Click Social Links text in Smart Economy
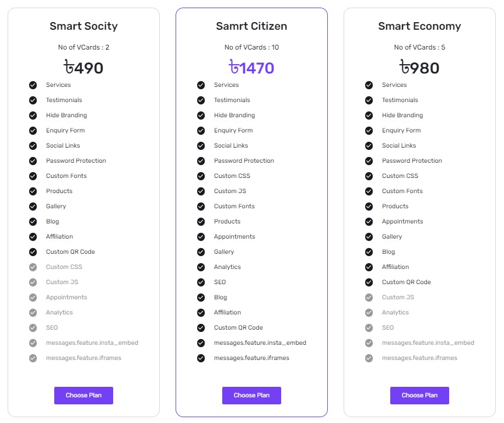This screenshot has width=504, height=423. pyautogui.click(x=399, y=146)
